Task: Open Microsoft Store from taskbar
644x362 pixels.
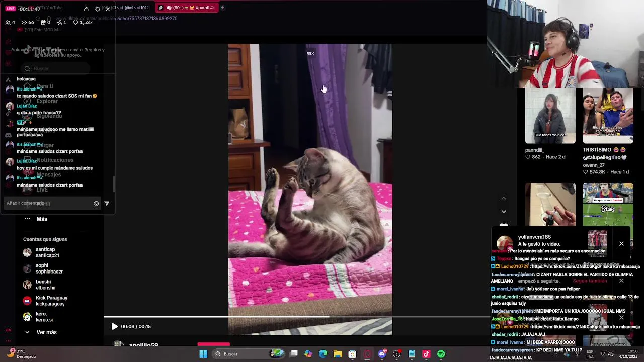Action: 352,354
